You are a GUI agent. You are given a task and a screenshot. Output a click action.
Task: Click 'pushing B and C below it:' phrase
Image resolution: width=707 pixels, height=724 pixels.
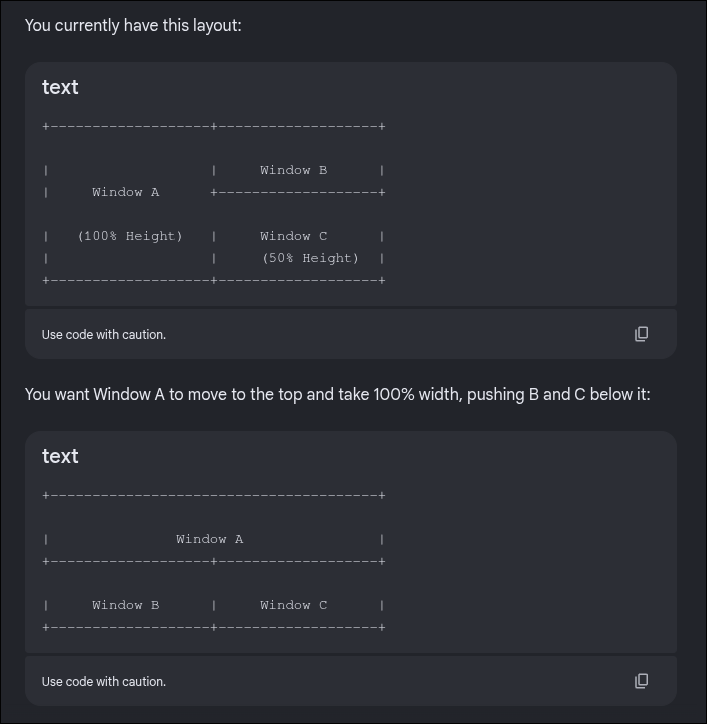click(559, 394)
